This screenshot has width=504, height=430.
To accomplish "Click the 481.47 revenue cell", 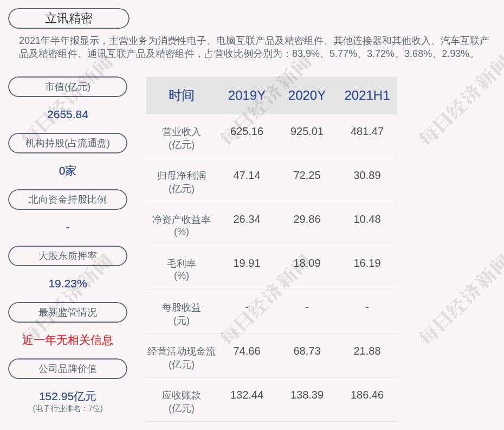I will (367, 132).
